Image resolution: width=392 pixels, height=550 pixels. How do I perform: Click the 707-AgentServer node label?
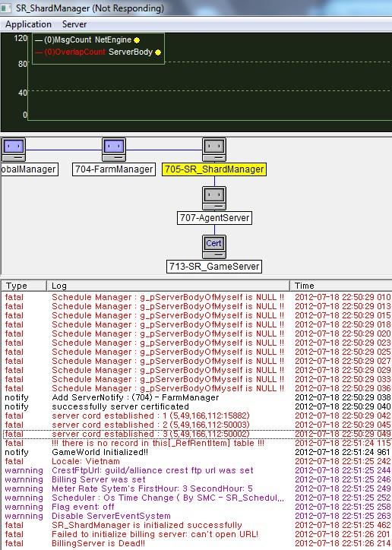(214, 218)
